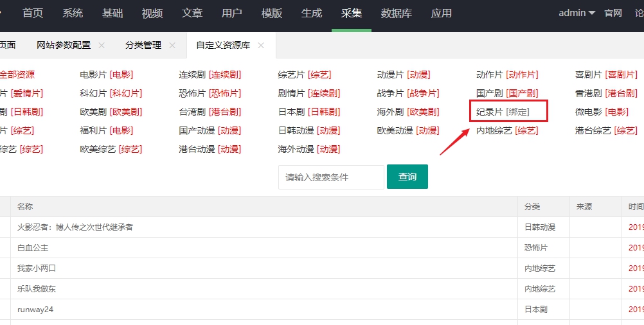Close the 网站参数配置 tab

point(102,46)
